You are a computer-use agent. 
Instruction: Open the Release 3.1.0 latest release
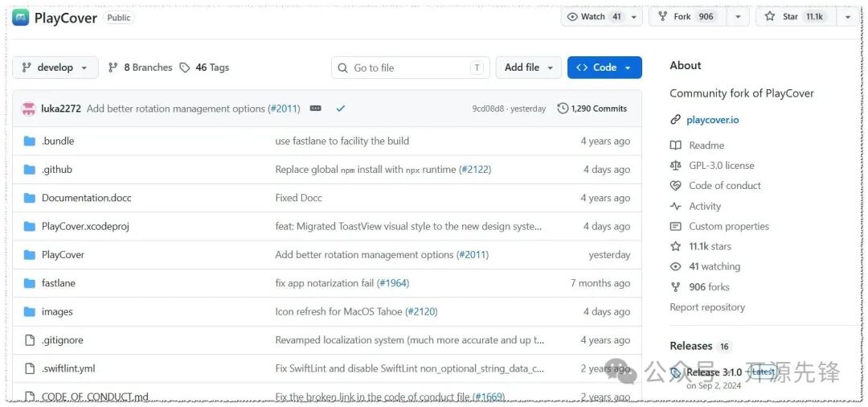(714, 372)
